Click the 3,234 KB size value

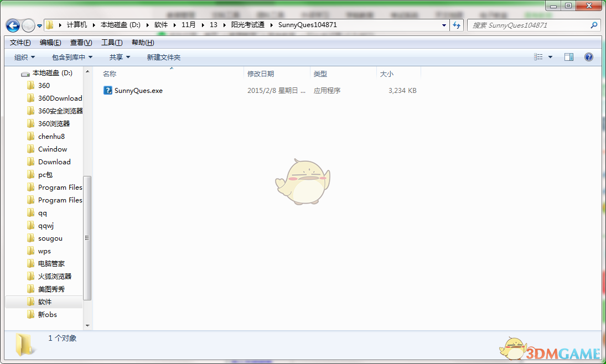pyautogui.click(x=402, y=91)
